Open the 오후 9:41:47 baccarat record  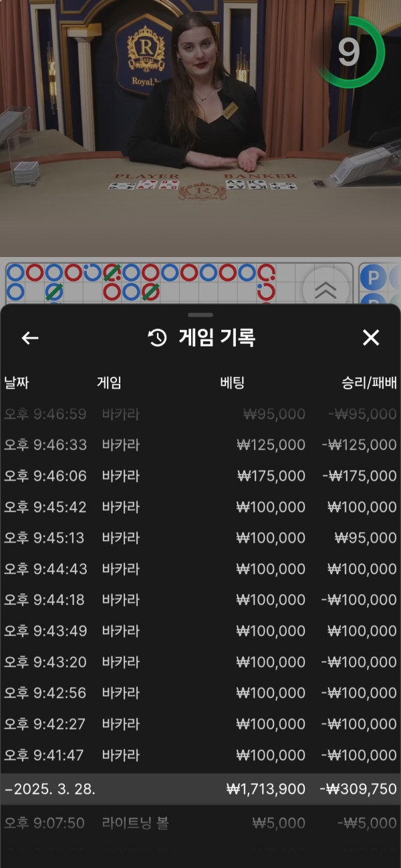coord(200,755)
